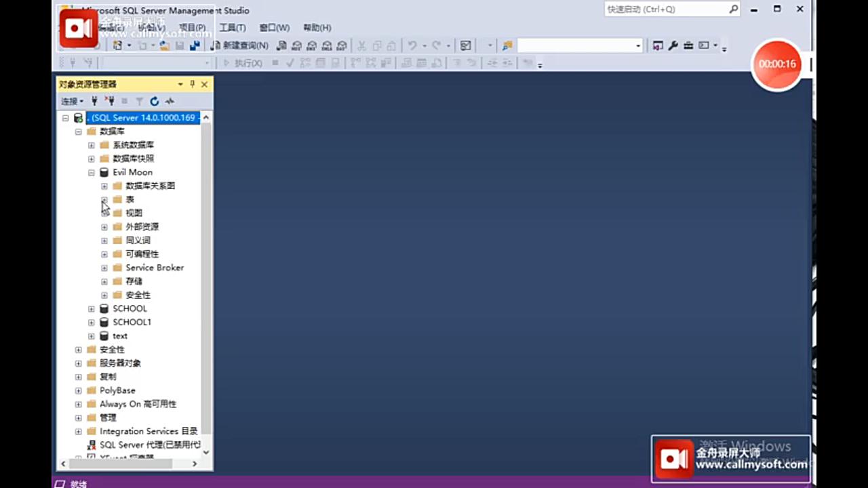Click the properties wrench icon

673,45
